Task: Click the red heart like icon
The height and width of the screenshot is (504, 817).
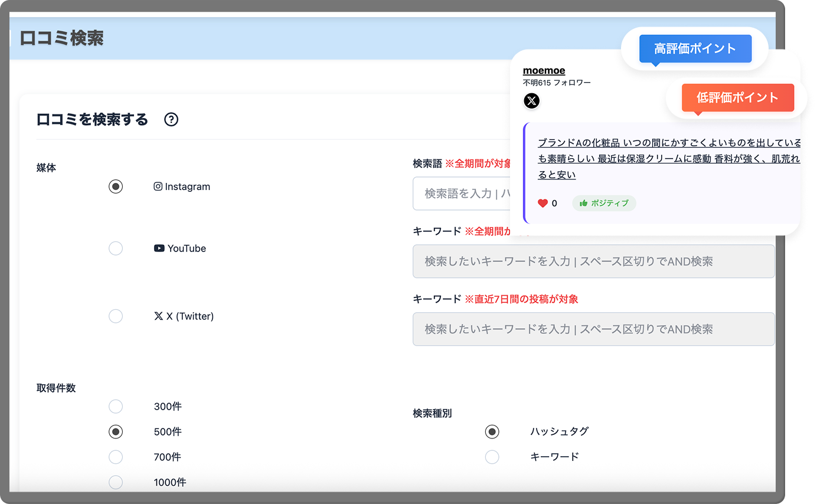Action: point(543,203)
